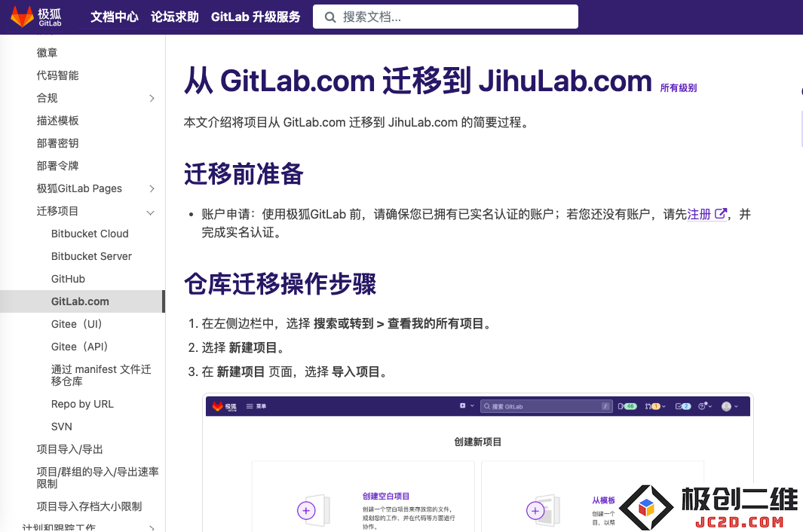Open 通过 manifest 文件迁移仓库 page

point(101,375)
